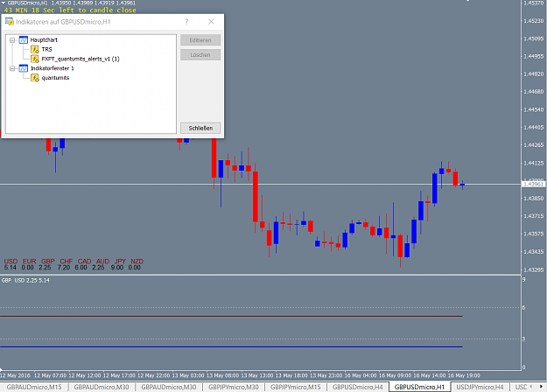
Task: Click the 12 May 07:00 time axis label
Action: point(50,375)
